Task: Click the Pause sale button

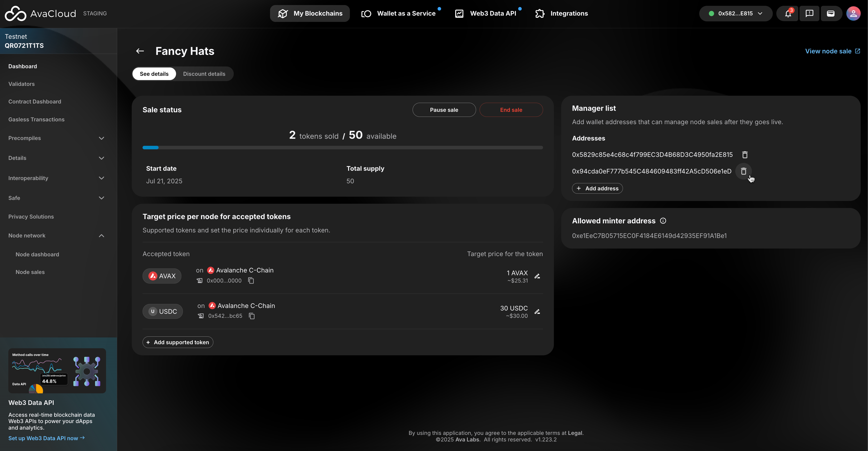Action: click(x=444, y=110)
